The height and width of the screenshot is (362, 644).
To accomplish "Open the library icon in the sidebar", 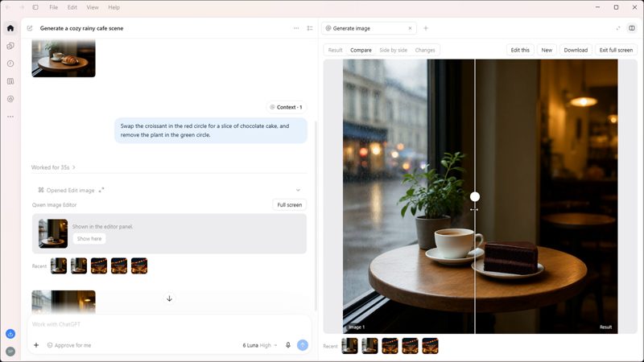I will 10,81.
